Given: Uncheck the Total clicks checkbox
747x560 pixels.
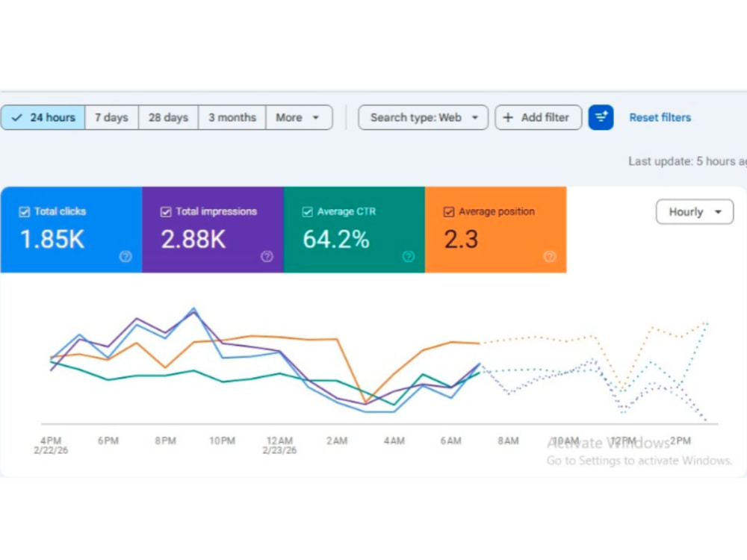Looking at the screenshot, I should point(25,212).
